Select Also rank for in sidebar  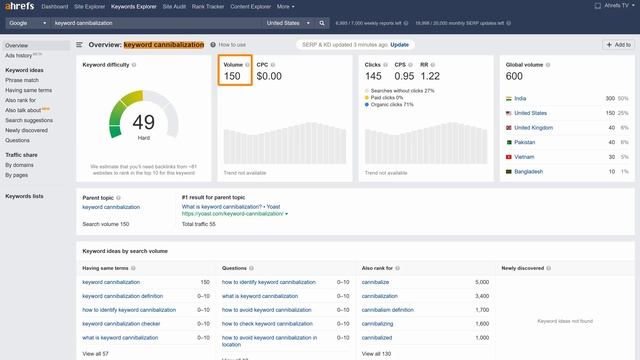[x=20, y=100]
